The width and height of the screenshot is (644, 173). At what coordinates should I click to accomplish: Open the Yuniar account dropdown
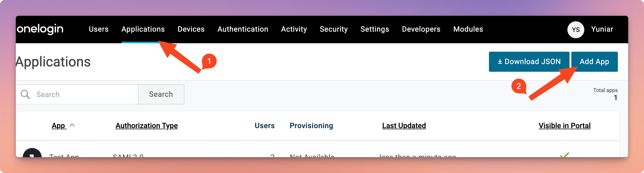point(602,29)
